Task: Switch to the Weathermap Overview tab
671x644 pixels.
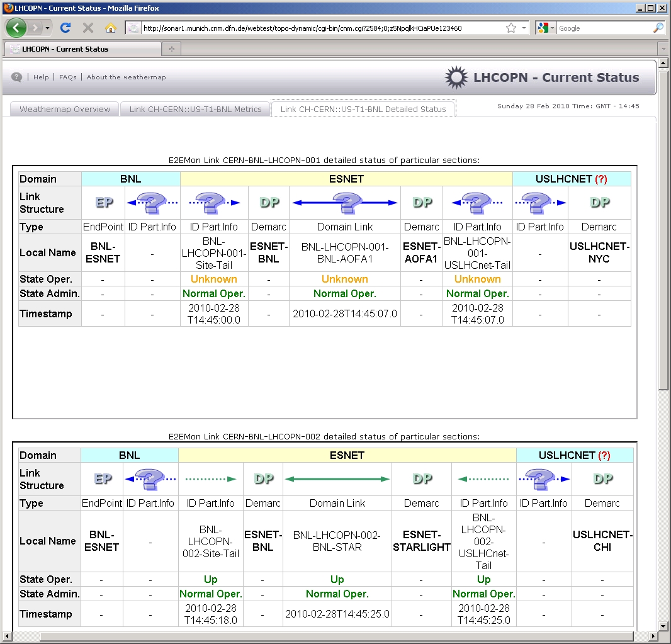Action: click(x=65, y=109)
